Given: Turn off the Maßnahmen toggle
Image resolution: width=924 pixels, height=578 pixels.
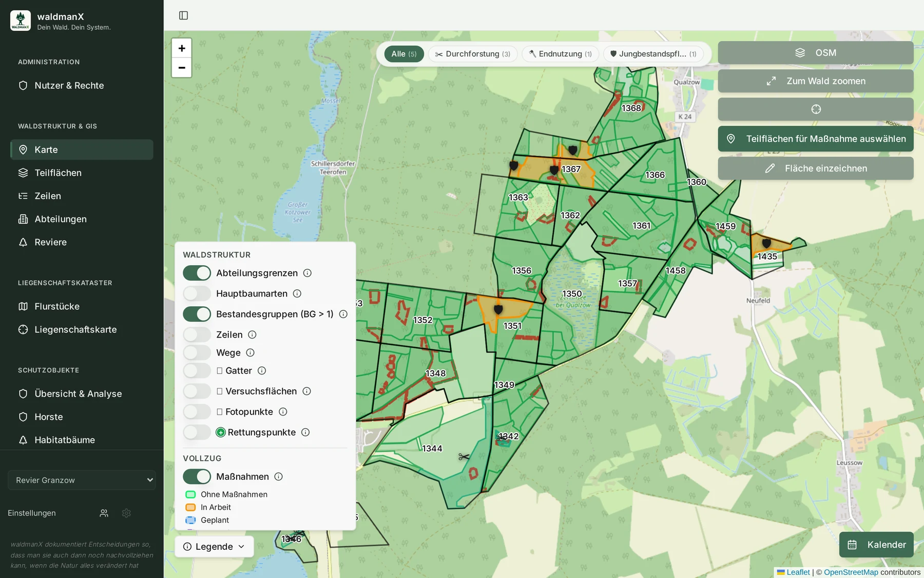Looking at the screenshot, I should tap(197, 476).
